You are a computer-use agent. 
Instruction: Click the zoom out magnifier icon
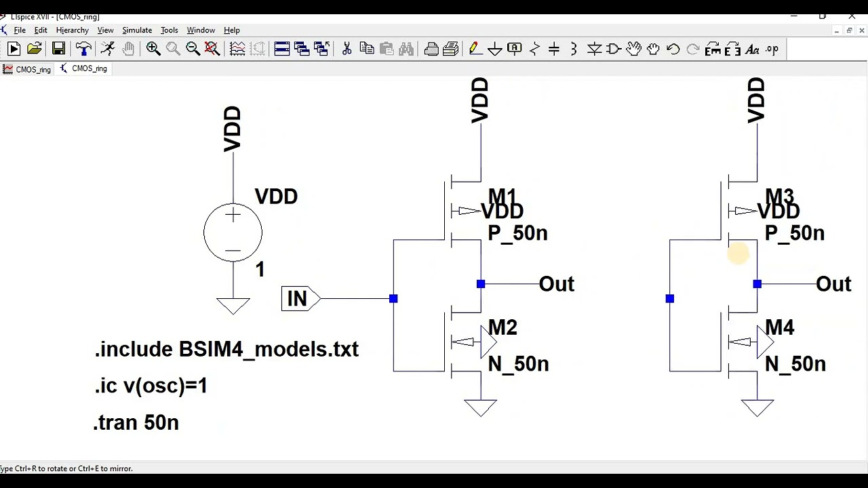pyautogui.click(x=193, y=49)
